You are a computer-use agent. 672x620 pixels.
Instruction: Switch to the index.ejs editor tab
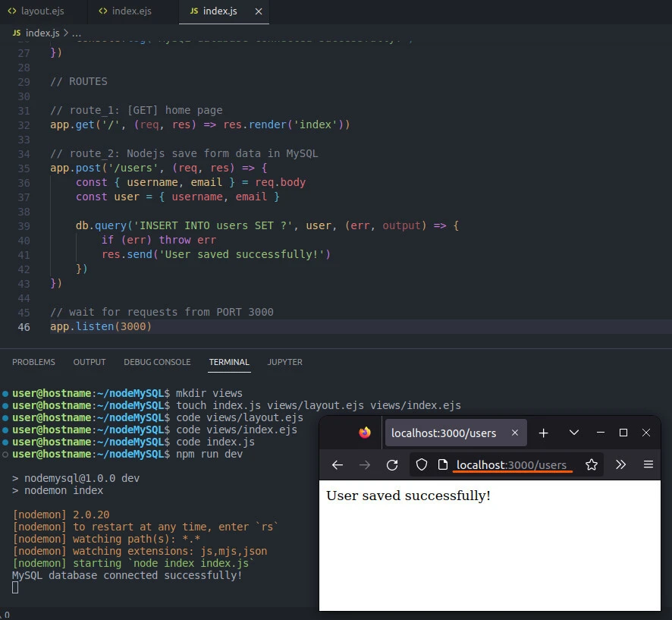[x=131, y=11]
